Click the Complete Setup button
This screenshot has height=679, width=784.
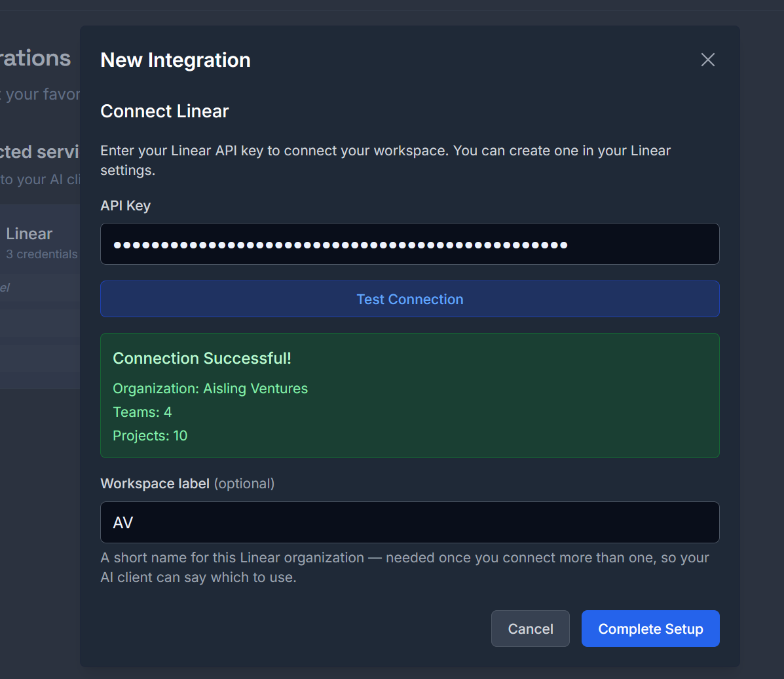650,629
